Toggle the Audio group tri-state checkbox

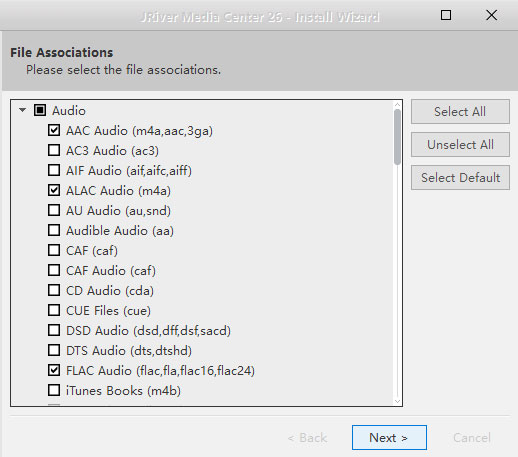pos(40,110)
